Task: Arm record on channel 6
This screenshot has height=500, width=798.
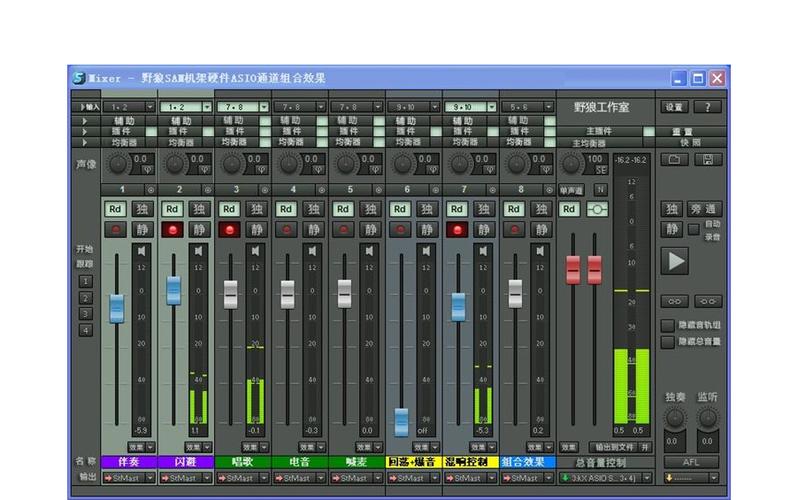Action: [x=401, y=230]
